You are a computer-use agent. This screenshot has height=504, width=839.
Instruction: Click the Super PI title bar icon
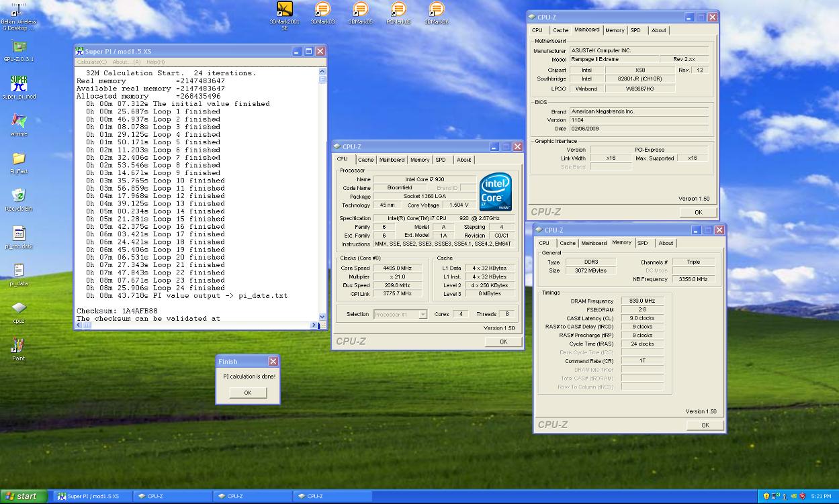tap(79, 51)
